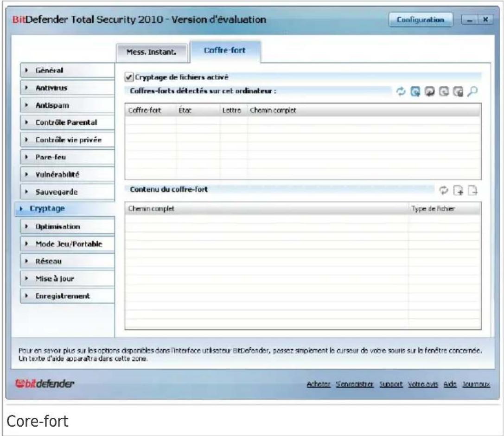Expand the Général section
The image size is (504, 436).
(x=67, y=70)
